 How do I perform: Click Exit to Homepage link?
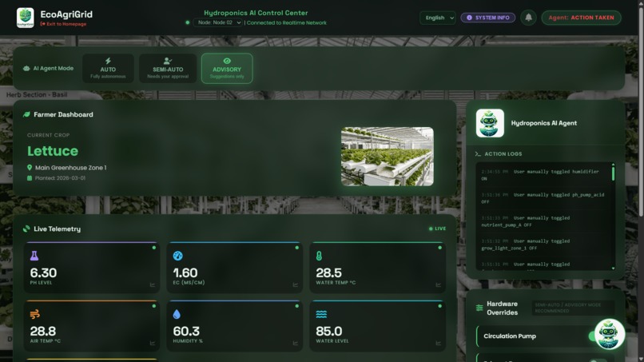coord(63,24)
